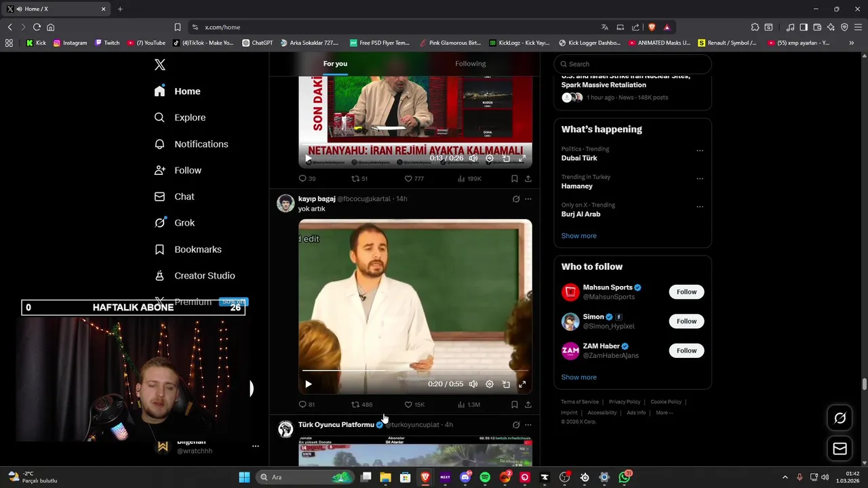Open the kayıp bagaj profile avatar
The height and width of the screenshot is (488, 868).
pyautogui.click(x=285, y=203)
